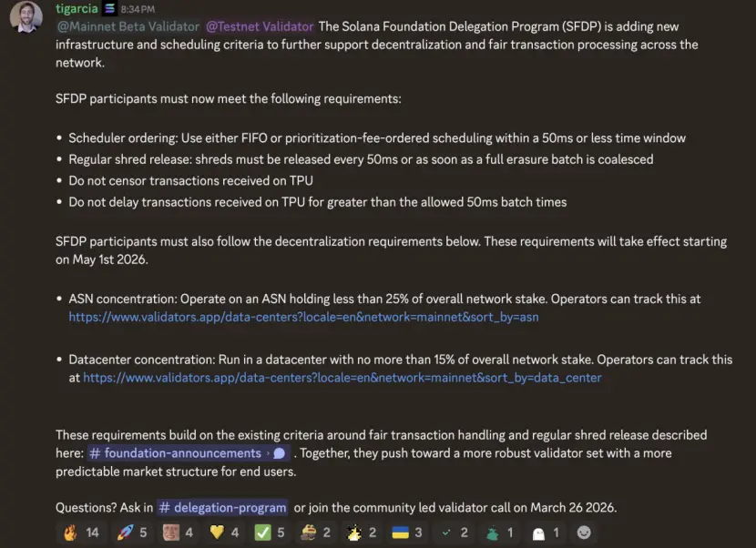Go to #delegation-program channel
The image size is (756, 548).
click(x=223, y=508)
